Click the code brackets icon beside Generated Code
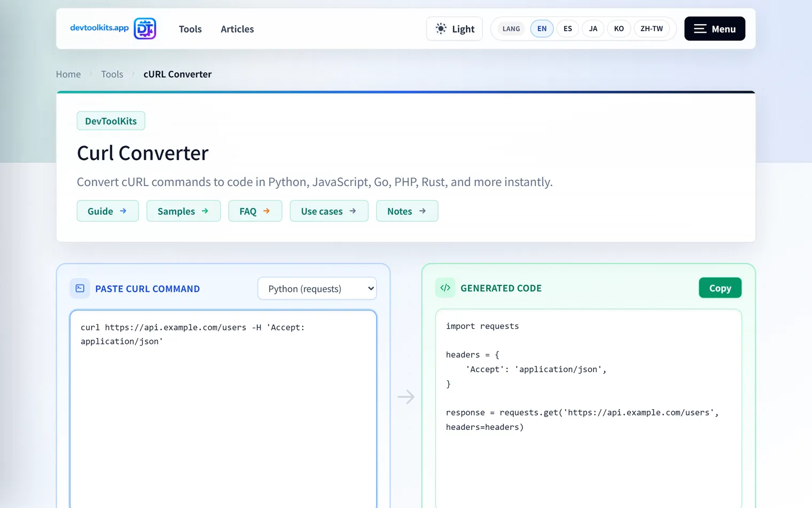The height and width of the screenshot is (508, 812). coord(446,288)
